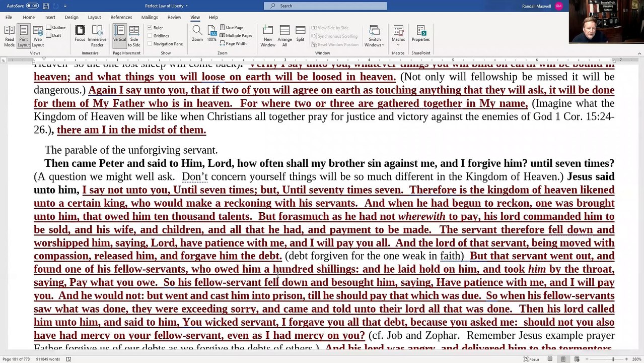Open the File menu
Screen dimensions: 644x363
pyautogui.click(x=9, y=17)
